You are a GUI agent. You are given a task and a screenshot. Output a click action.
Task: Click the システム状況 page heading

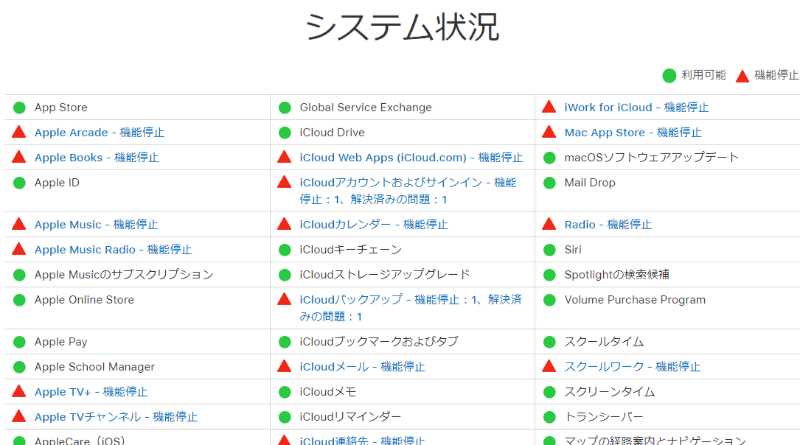click(402, 27)
